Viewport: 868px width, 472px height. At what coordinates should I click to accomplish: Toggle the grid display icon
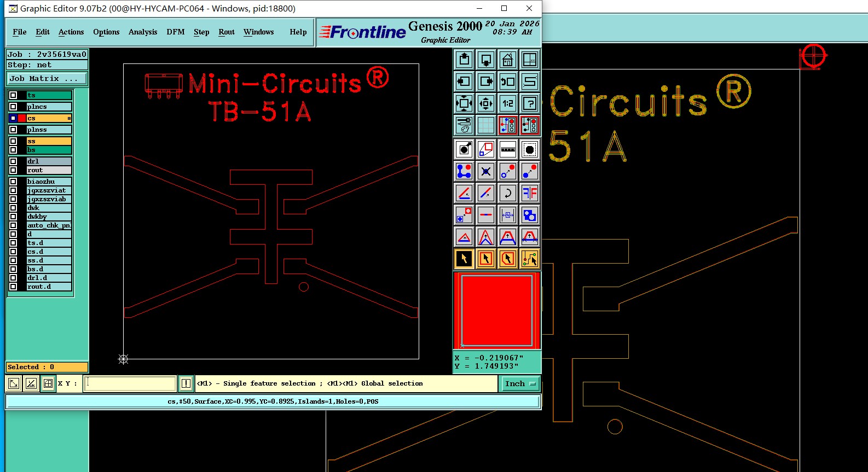(486, 125)
